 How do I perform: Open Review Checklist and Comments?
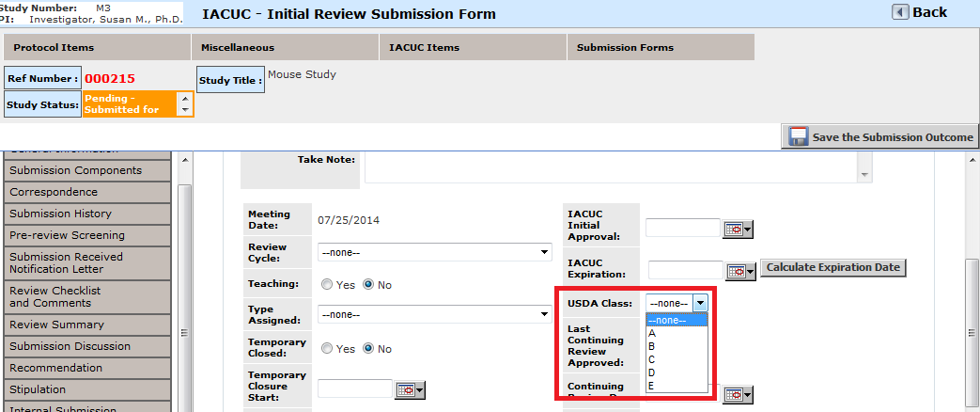click(86, 297)
